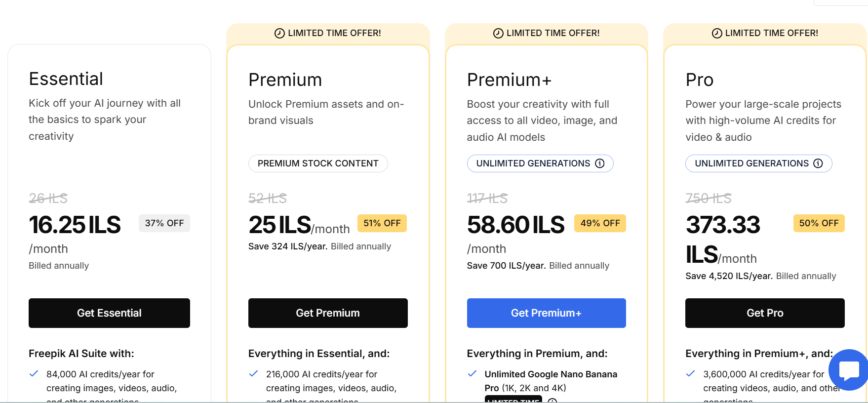
Task: Click the clock icon above Premium+ plan
Action: click(498, 33)
